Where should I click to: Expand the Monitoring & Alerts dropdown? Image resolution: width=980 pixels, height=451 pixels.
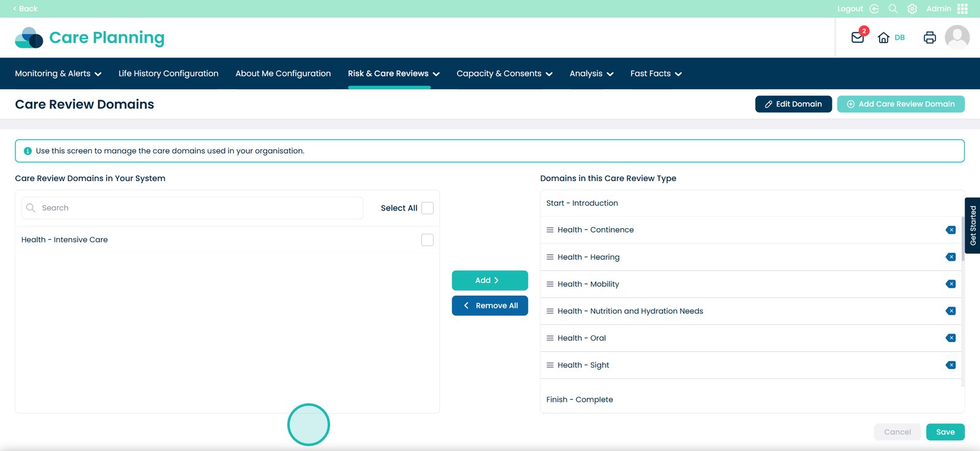coord(58,73)
